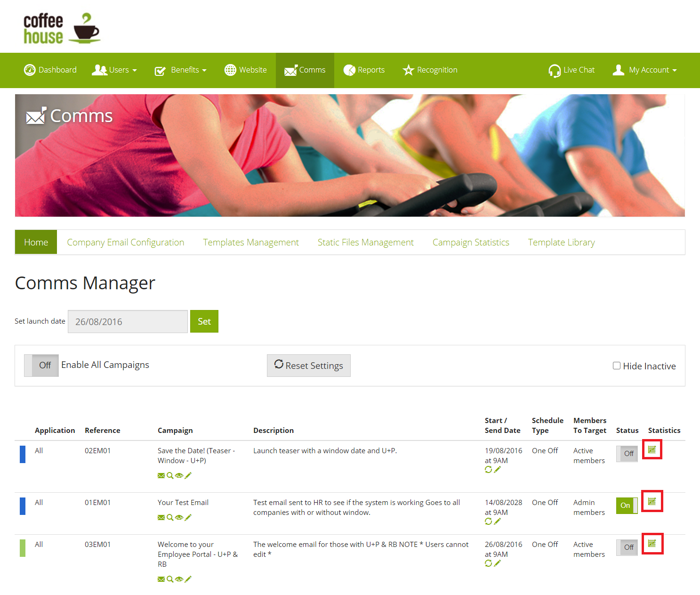
Task: Select the Home tab
Action: (x=36, y=242)
